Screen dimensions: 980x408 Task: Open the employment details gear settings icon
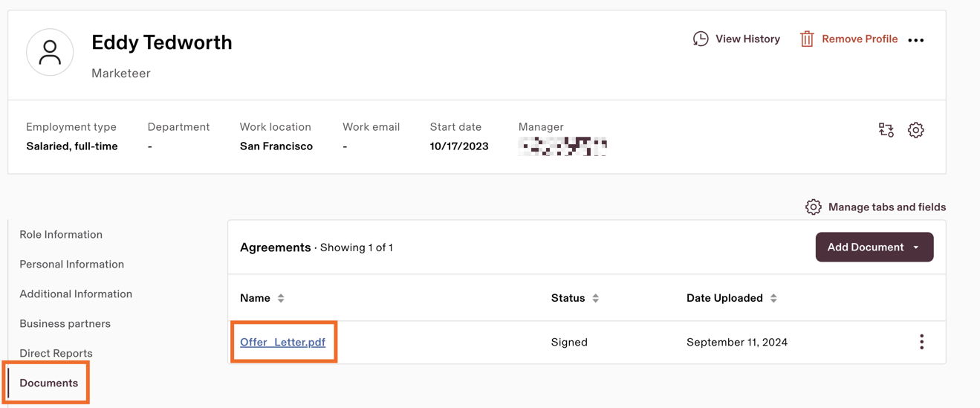point(916,130)
